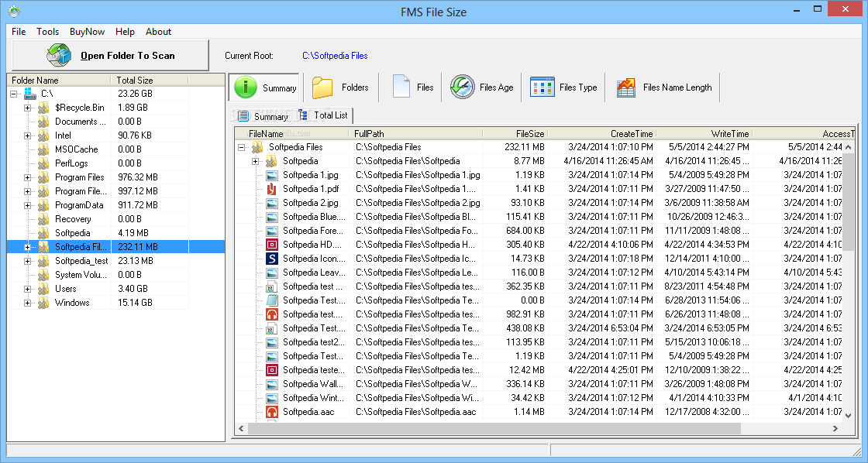Screen dimensions: 868x463
Task: Click the Summary green info icon
Action: 245,87
